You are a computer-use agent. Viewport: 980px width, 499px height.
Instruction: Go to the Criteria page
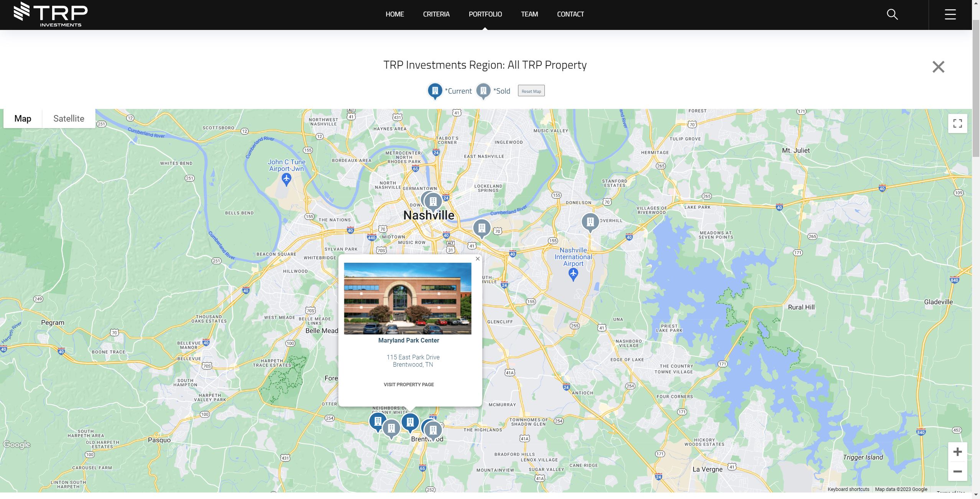(436, 14)
